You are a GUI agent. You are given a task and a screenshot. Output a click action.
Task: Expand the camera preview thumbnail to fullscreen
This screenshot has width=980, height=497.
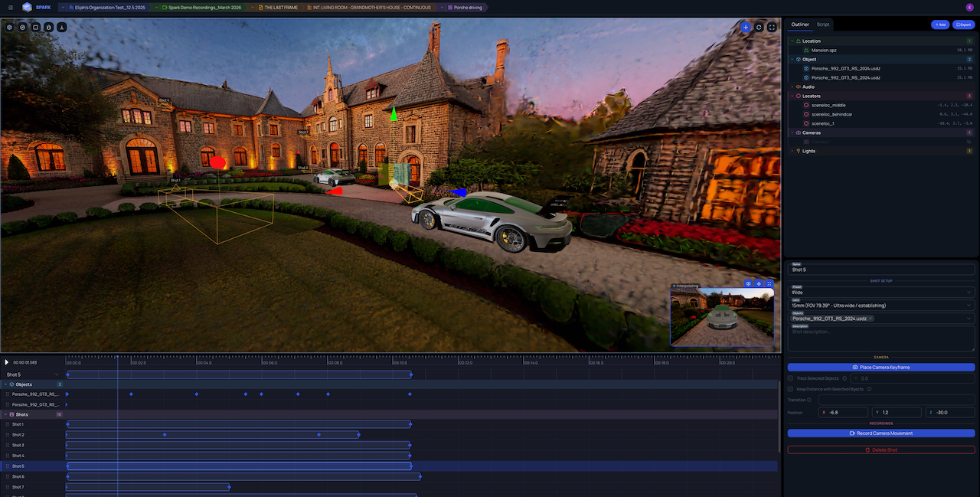(769, 284)
